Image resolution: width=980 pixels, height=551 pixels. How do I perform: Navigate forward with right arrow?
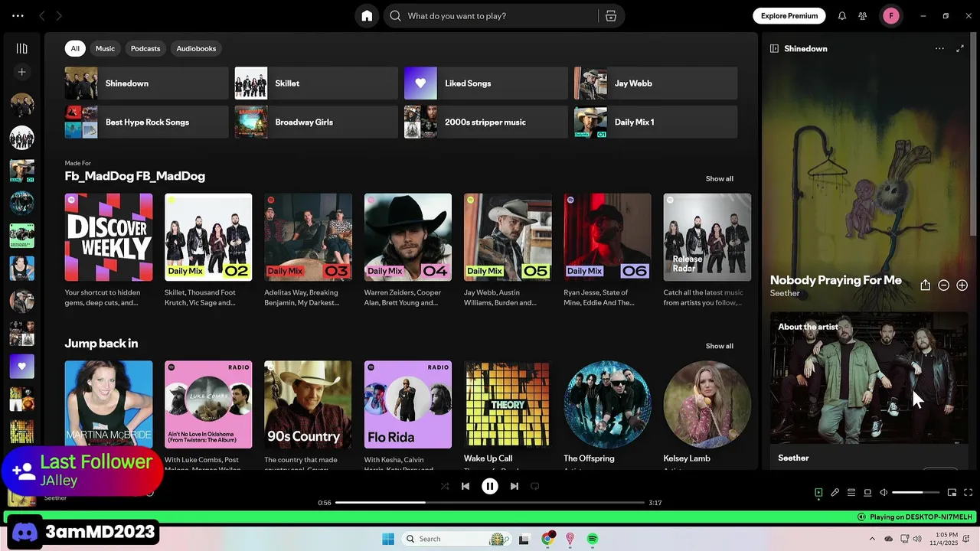tap(59, 16)
